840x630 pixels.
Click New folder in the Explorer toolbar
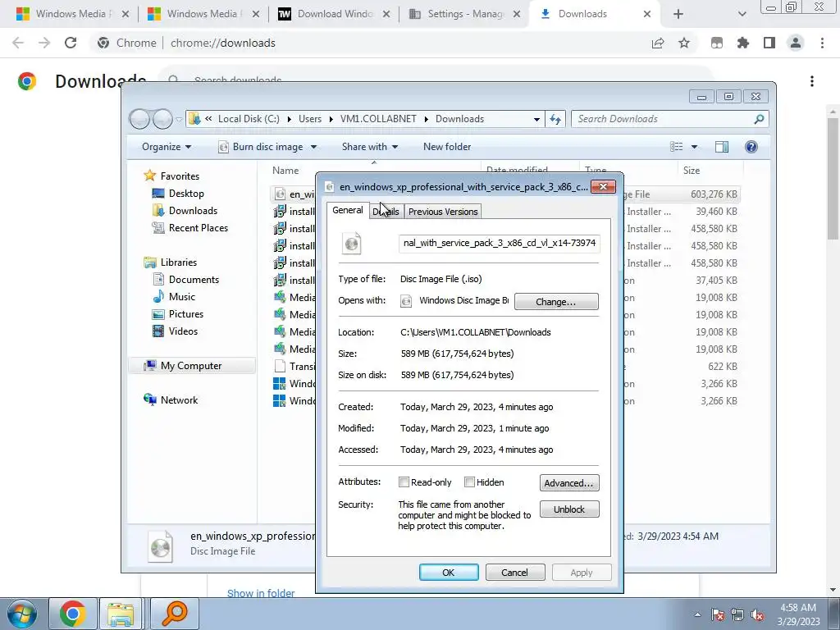tap(447, 147)
